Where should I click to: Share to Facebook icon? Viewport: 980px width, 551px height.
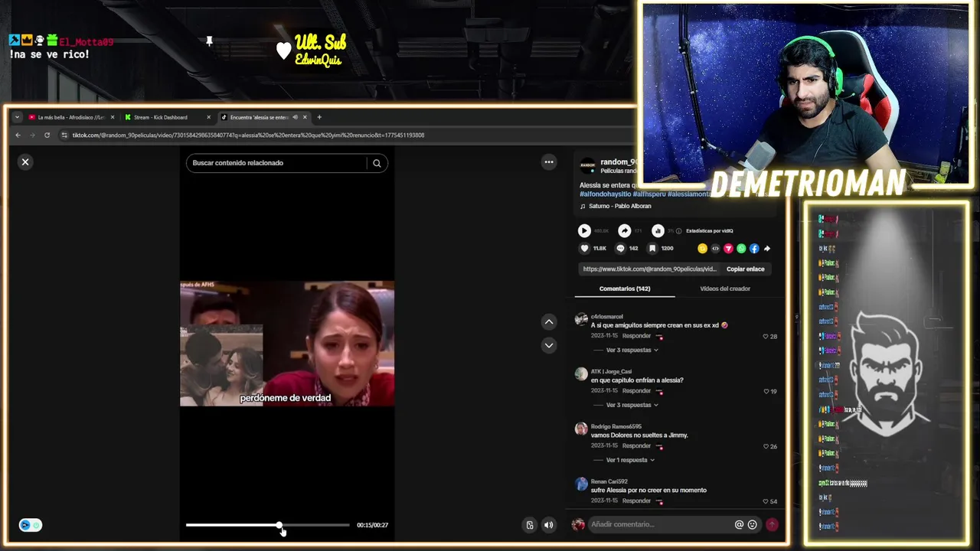[x=754, y=249]
